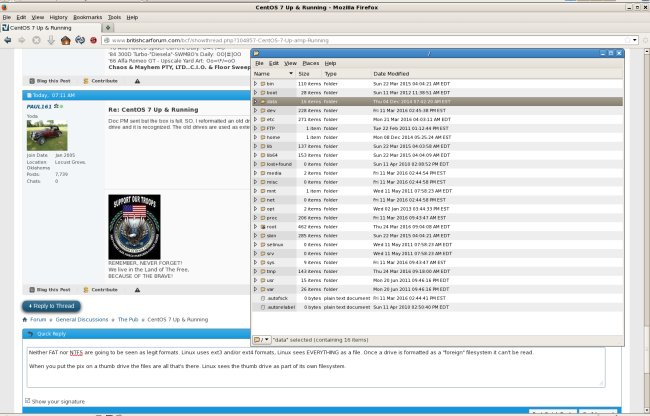Go to the Firefox home page icon
This screenshot has height=416, width=650.
click(65, 40)
